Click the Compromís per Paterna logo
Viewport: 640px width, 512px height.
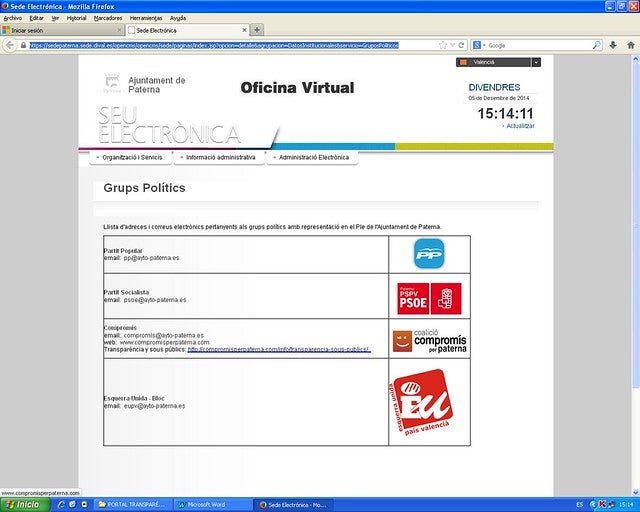(x=429, y=342)
